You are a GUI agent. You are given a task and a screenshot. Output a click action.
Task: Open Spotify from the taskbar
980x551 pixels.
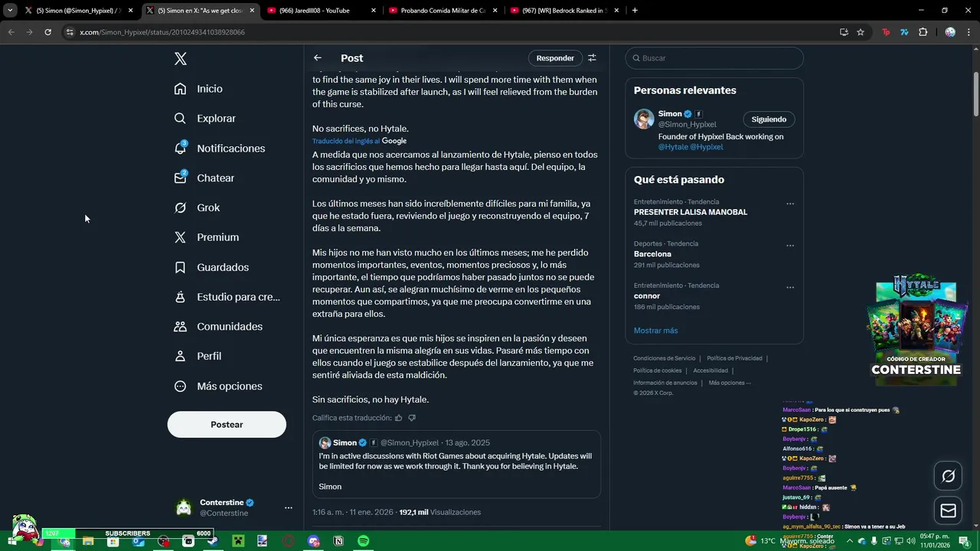tap(363, 541)
